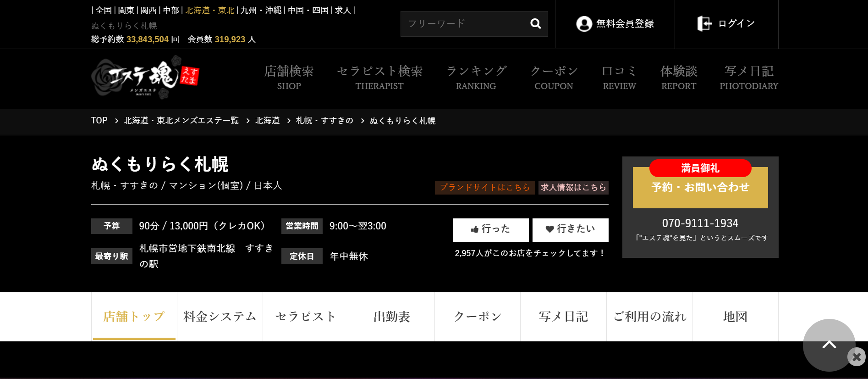Click 年中無休 holiday text

(x=349, y=256)
